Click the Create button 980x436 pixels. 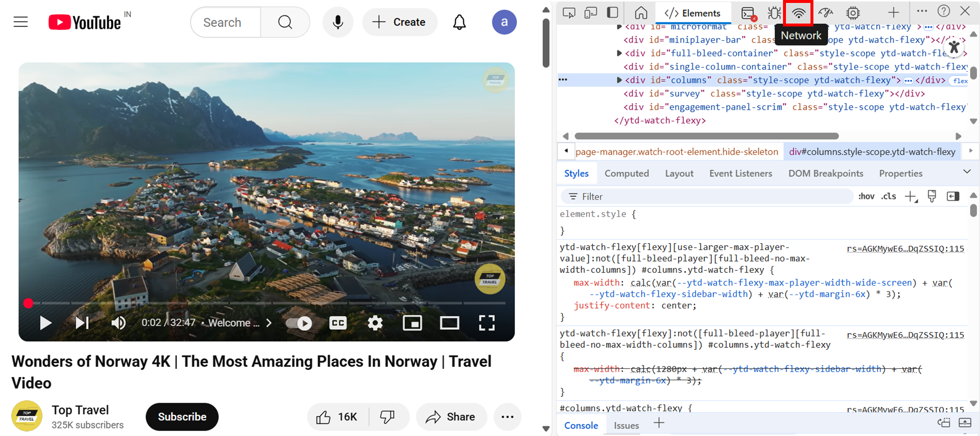(x=400, y=22)
